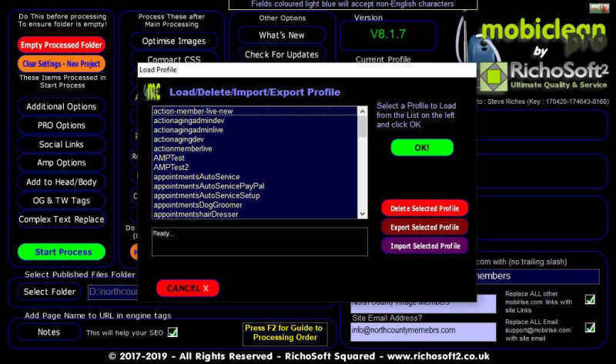The width and height of the screenshot is (616, 364).
Task: Select profile appointmentshairDresser
Action: (255, 215)
